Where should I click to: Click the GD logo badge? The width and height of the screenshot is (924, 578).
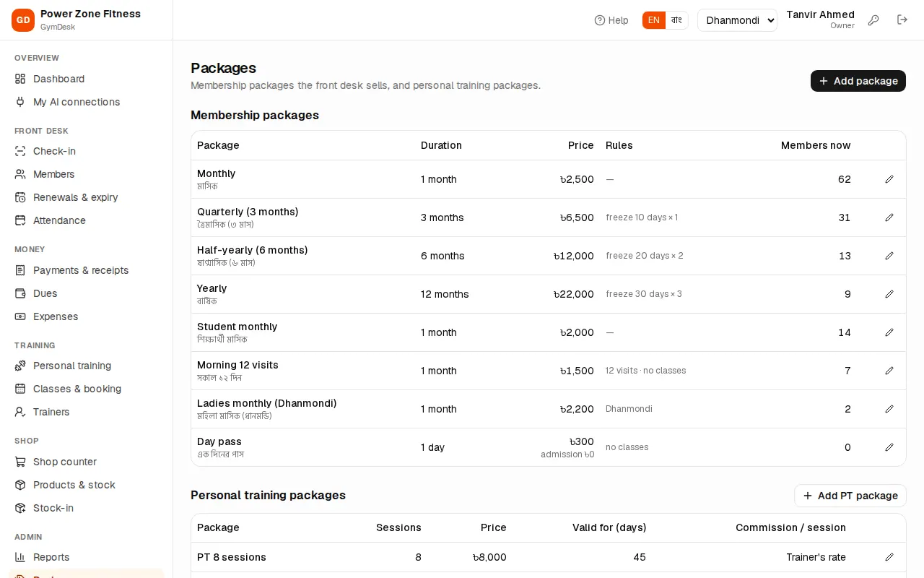tap(23, 20)
